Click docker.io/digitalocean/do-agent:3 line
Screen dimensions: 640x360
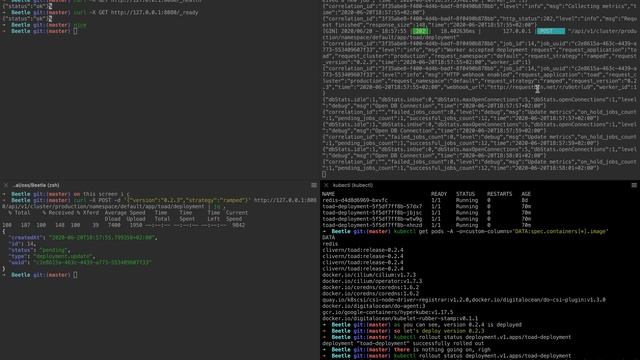tap(373, 306)
